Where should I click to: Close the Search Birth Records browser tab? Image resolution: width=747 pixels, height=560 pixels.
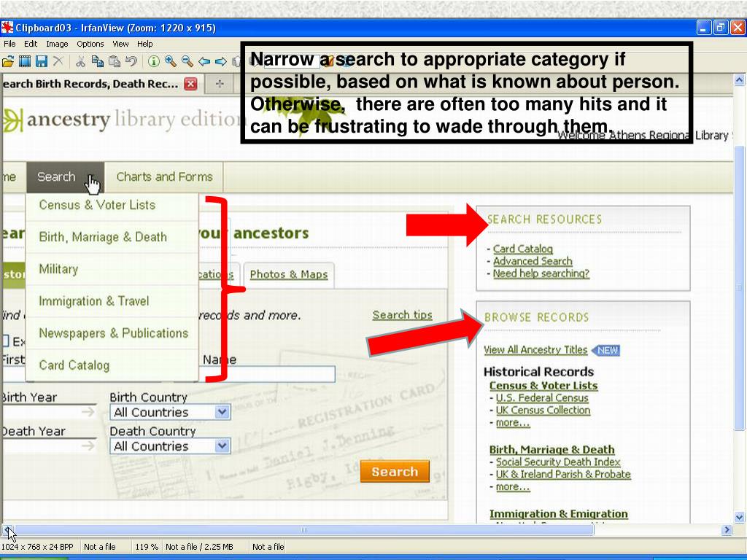[x=190, y=84]
